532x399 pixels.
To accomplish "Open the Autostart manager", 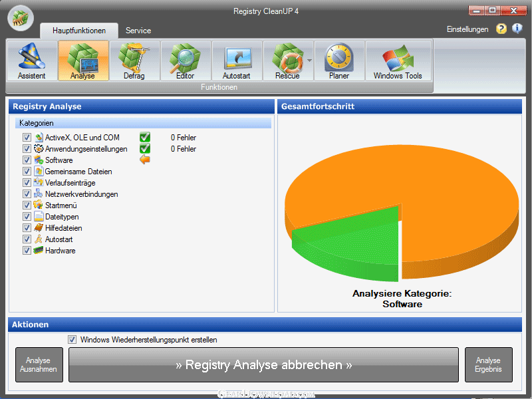I will coord(237,61).
